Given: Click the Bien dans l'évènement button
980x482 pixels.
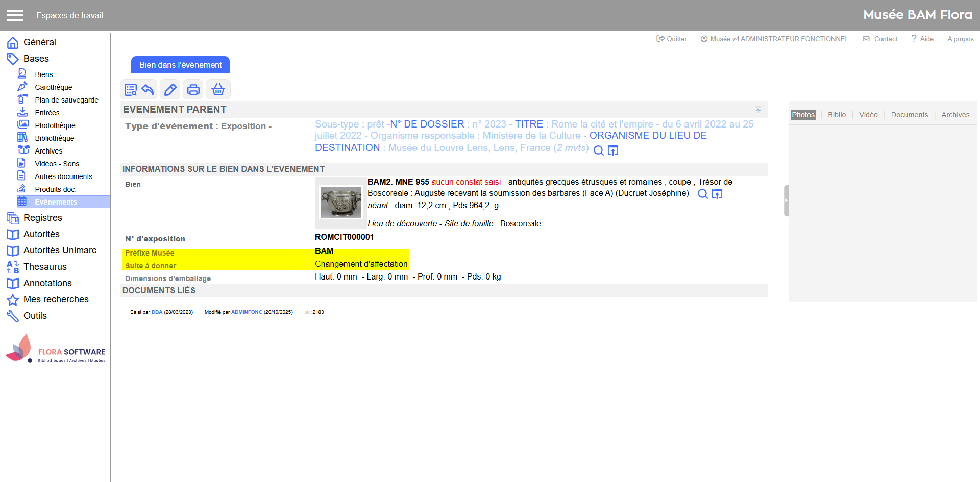Looking at the screenshot, I should coord(180,65).
